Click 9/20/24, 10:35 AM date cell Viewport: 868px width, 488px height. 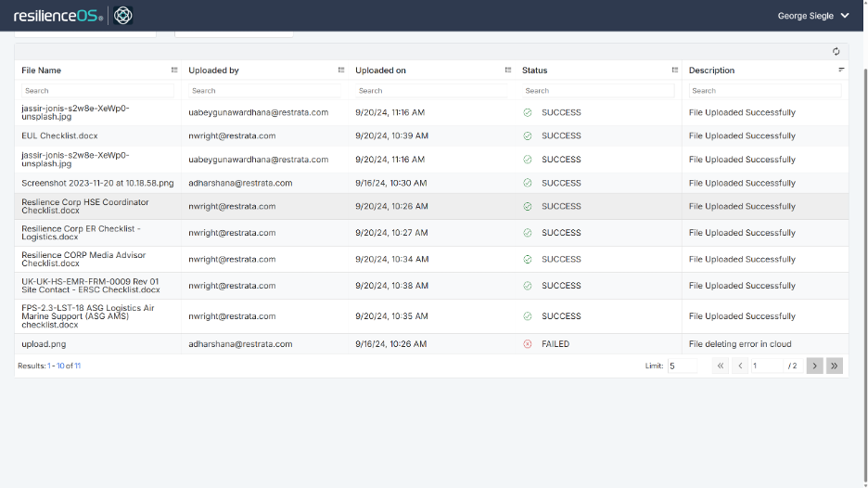(x=392, y=316)
